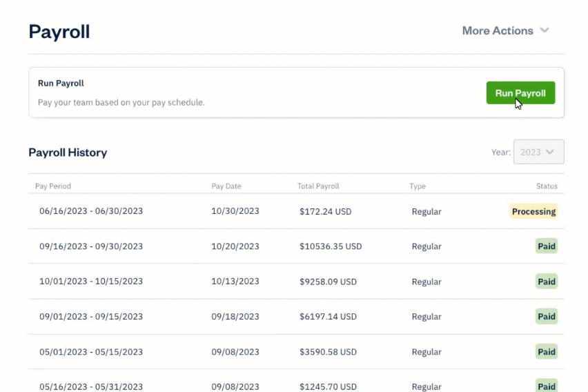Screen dimensions: 588x392
Task: Click Regular type in the Processing row
Action: coord(427,211)
